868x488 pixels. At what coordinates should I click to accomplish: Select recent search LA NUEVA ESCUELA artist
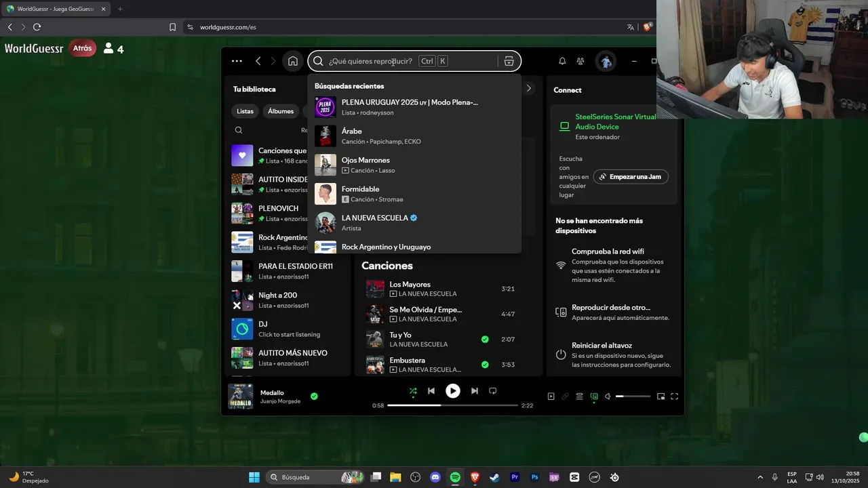[x=414, y=223]
